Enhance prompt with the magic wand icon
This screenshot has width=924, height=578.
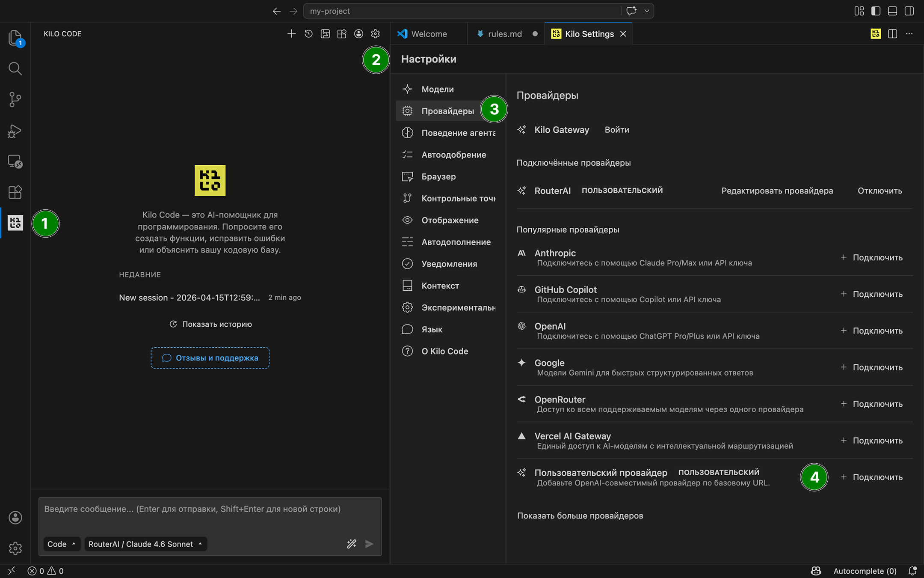coord(352,544)
